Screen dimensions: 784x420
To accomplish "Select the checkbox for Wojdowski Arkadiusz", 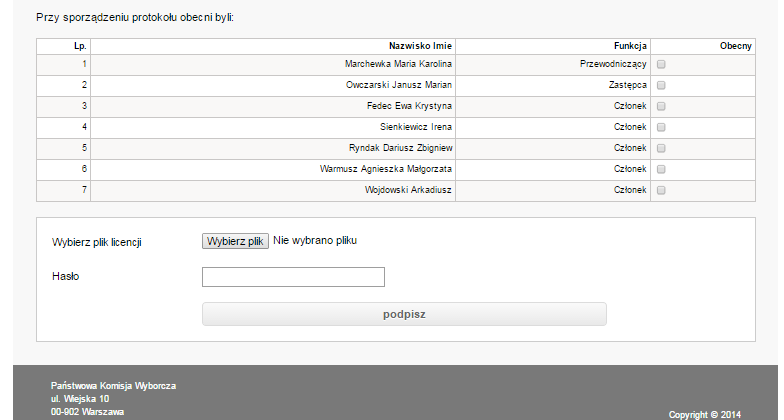I will tap(661, 190).
